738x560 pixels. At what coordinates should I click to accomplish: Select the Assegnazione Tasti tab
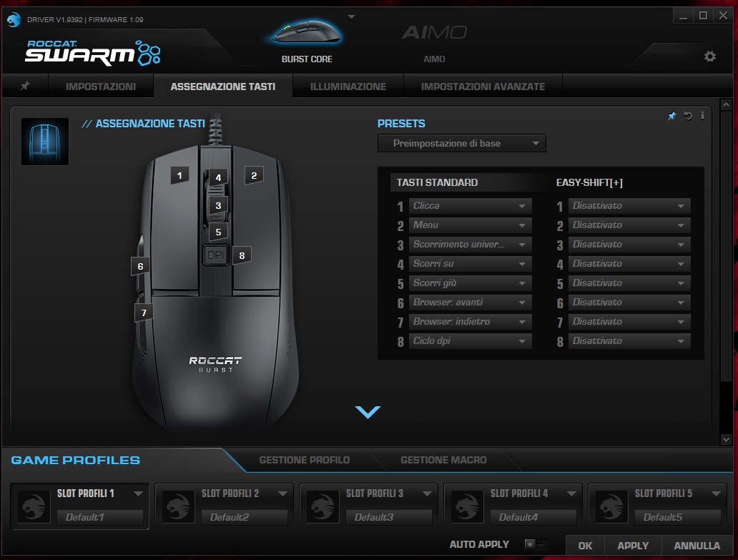pos(223,86)
